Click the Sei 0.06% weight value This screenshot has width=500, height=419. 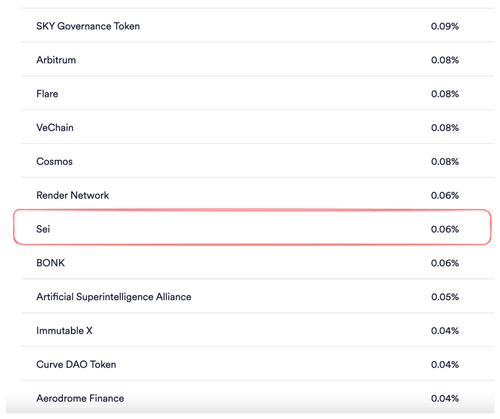point(445,229)
